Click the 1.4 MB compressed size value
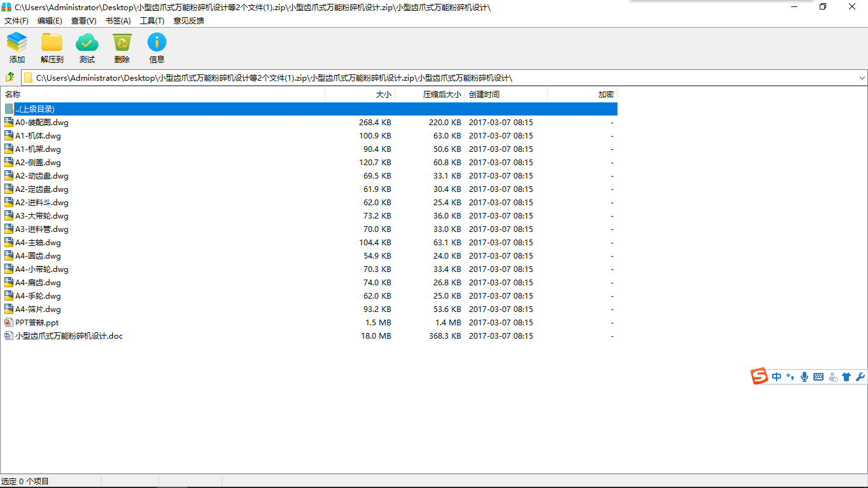868x488 pixels. [x=448, y=323]
